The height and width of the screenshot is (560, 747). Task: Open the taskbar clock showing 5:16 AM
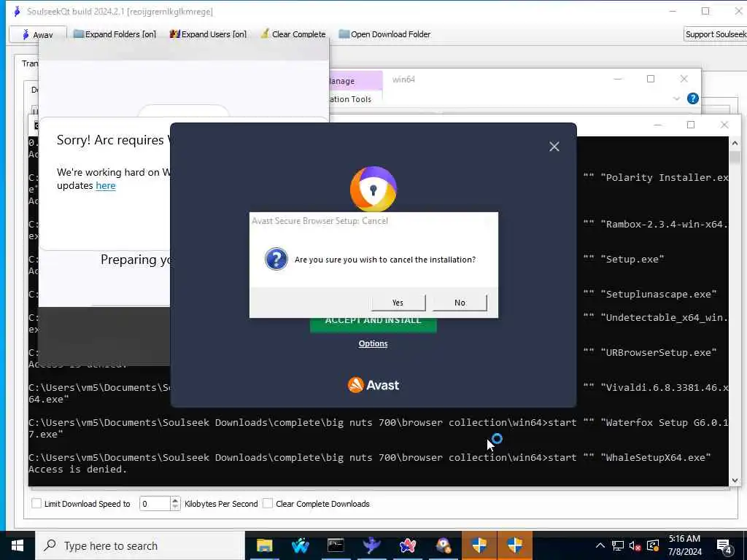point(684,545)
